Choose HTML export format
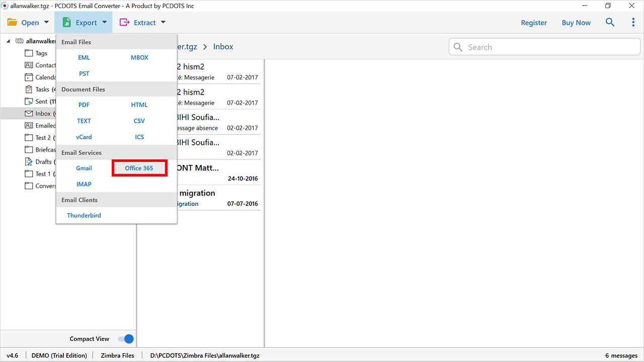The image size is (644, 362). (x=139, y=105)
